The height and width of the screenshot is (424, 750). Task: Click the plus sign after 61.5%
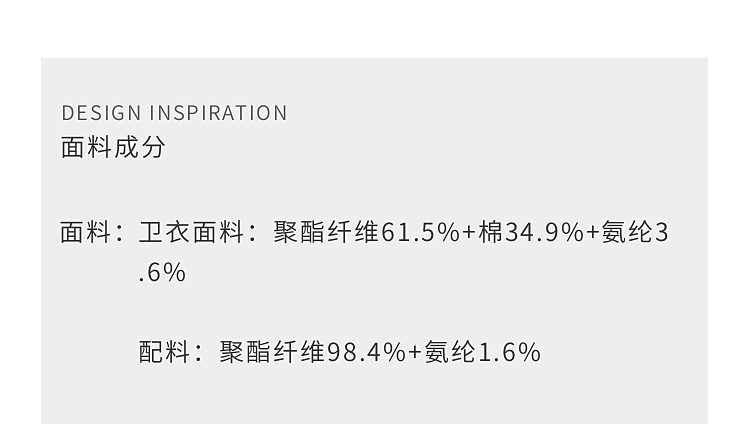(x=469, y=233)
